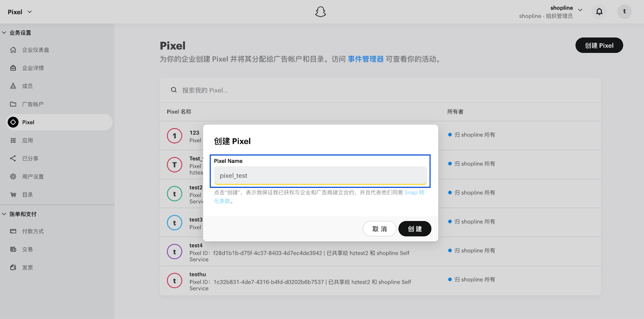The width and height of the screenshot is (644, 319).
Task: Click the 创建 Pixel button at top right
Action: 599,46
